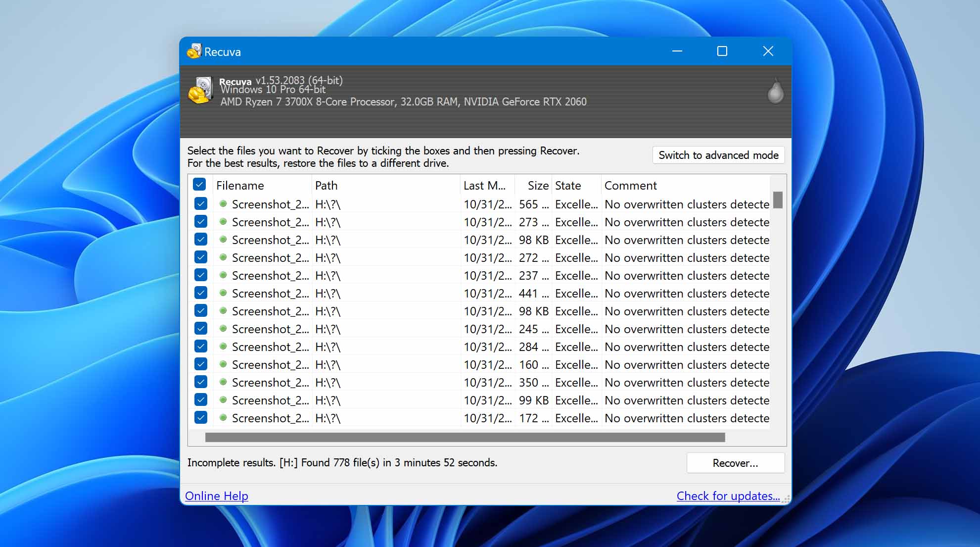Click the green status dot of the 350 row
Screen dimensions: 980x547
(x=223, y=382)
